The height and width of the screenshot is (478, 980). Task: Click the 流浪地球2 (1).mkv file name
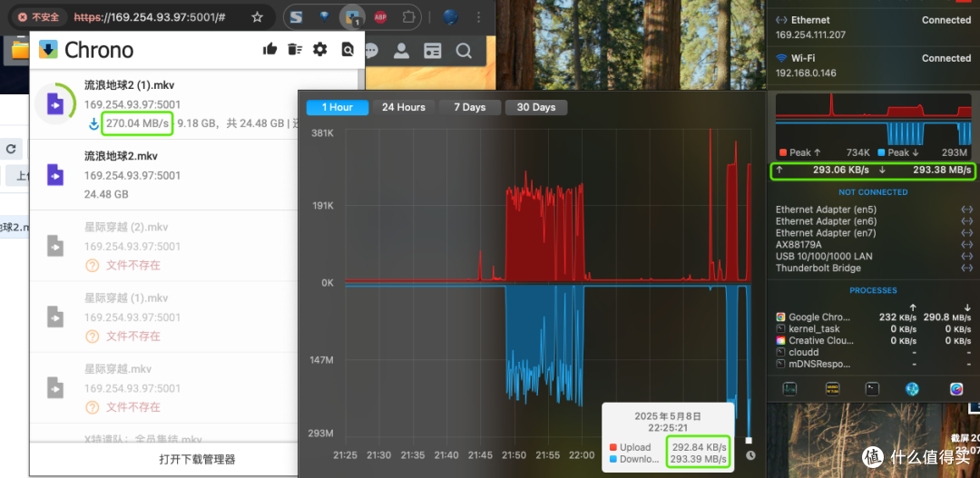[x=130, y=85]
